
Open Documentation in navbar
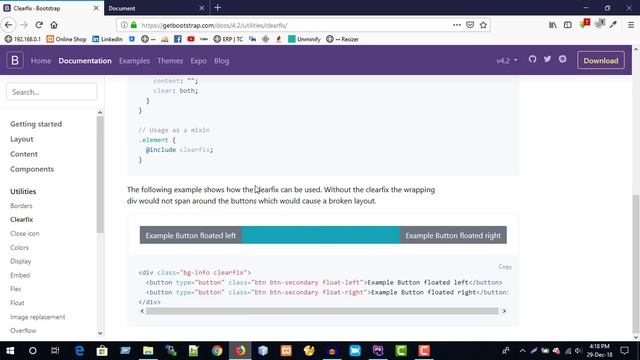(x=85, y=61)
